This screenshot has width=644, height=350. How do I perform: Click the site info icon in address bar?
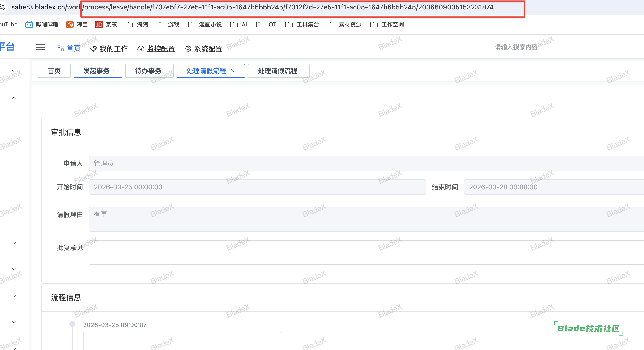click(x=3, y=7)
